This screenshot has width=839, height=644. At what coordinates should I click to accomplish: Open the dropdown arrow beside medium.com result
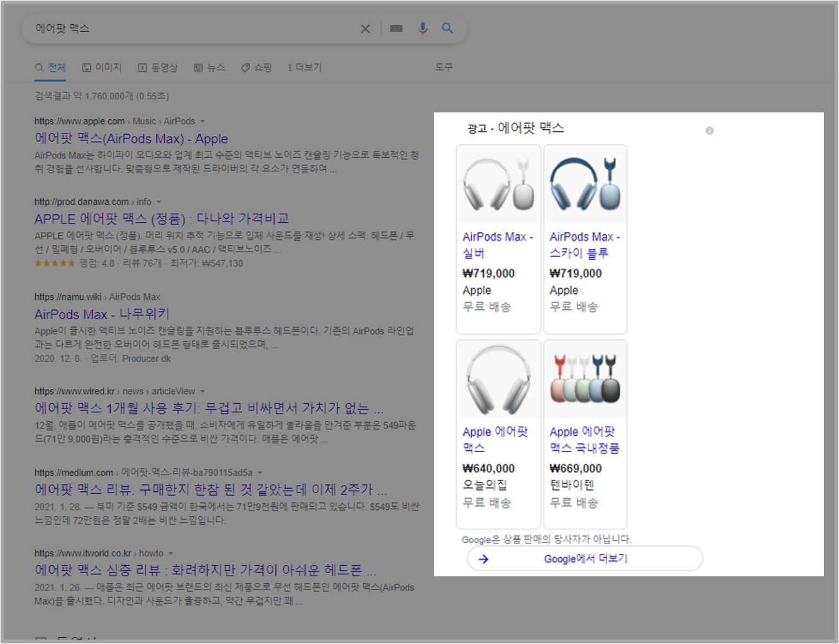[x=260, y=472]
